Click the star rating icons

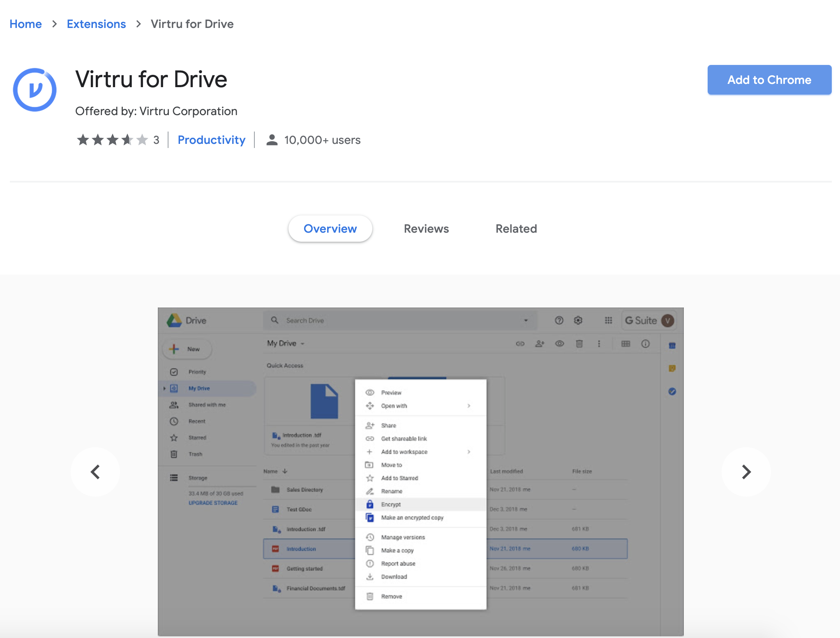pos(112,140)
